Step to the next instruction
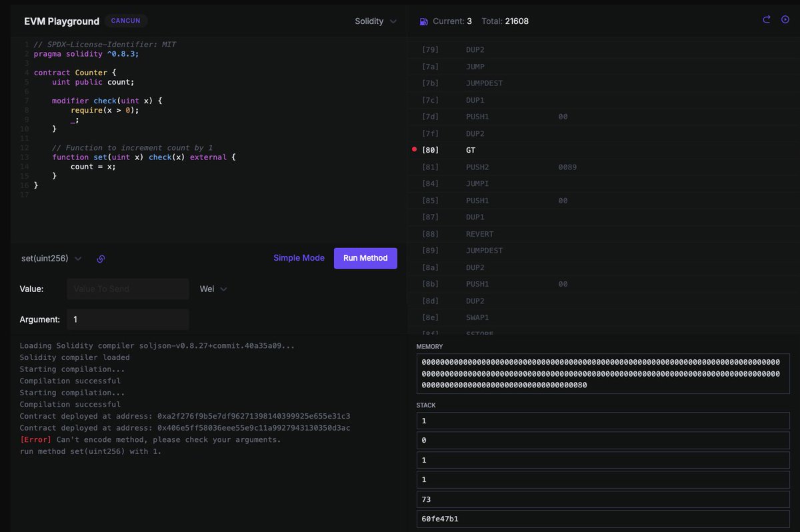This screenshot has height=532, width=800. pos(767,20)
